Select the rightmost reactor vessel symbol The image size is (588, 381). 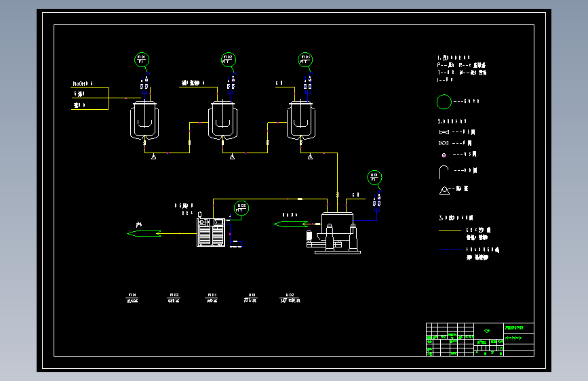(x=301, y=121)
